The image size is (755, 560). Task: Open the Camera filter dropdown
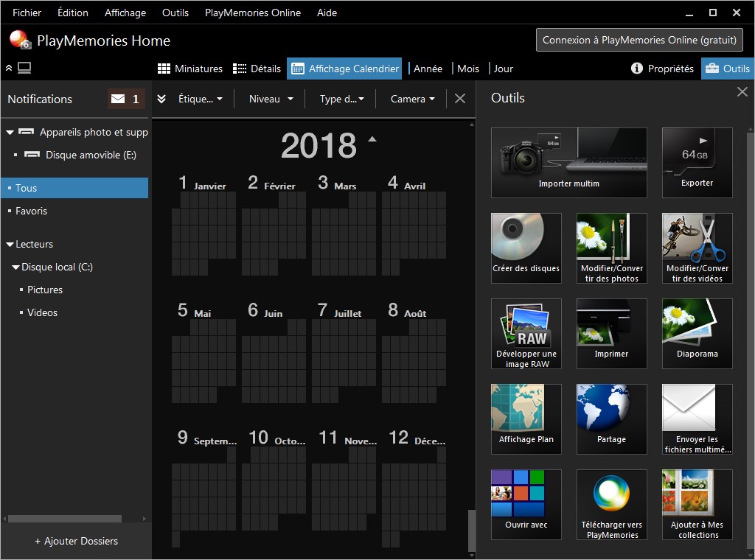pyautogui.click(x=413, y=99)
